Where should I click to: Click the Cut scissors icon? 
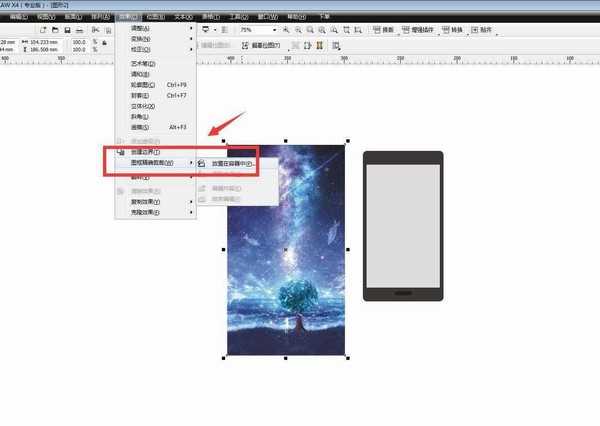(94, 31)
